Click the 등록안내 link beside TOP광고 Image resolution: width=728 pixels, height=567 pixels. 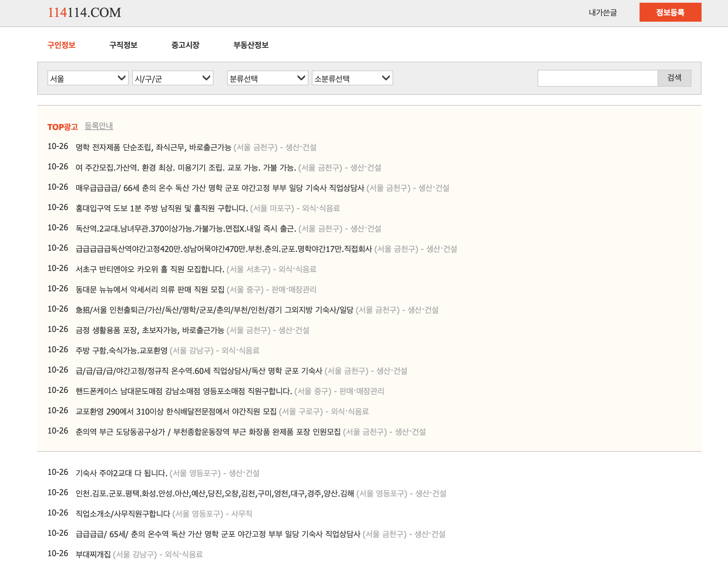[99, 126]
